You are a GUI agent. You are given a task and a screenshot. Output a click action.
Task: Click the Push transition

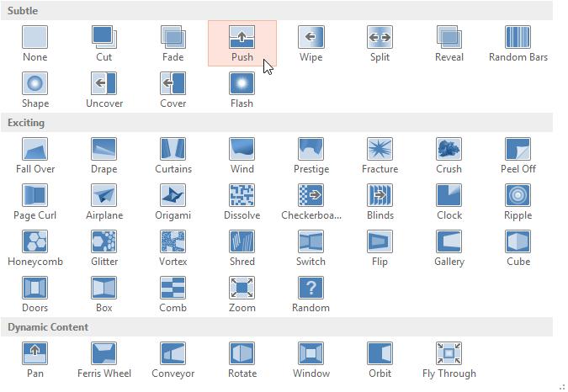click(242, 44)
